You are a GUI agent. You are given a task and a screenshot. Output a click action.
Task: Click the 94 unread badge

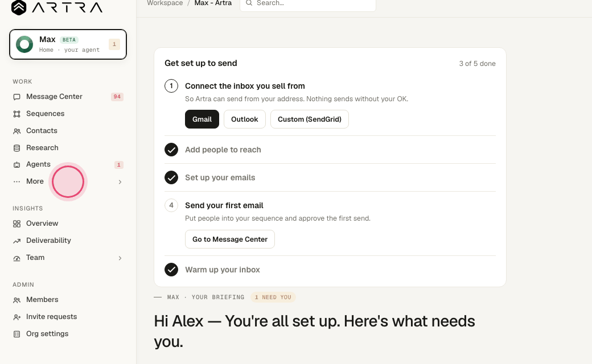click(x=117, y=97)
